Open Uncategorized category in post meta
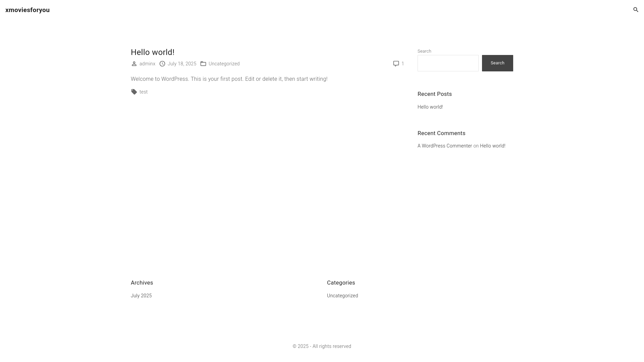Image resolution: width=644 pixels, height=362 pixels. point(224,64)
